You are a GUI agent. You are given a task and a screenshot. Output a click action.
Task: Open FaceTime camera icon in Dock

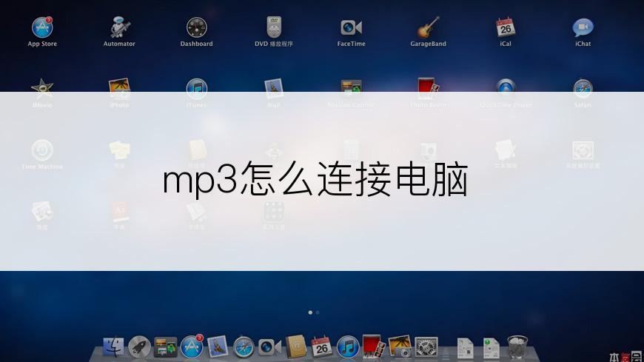point(270,347)
